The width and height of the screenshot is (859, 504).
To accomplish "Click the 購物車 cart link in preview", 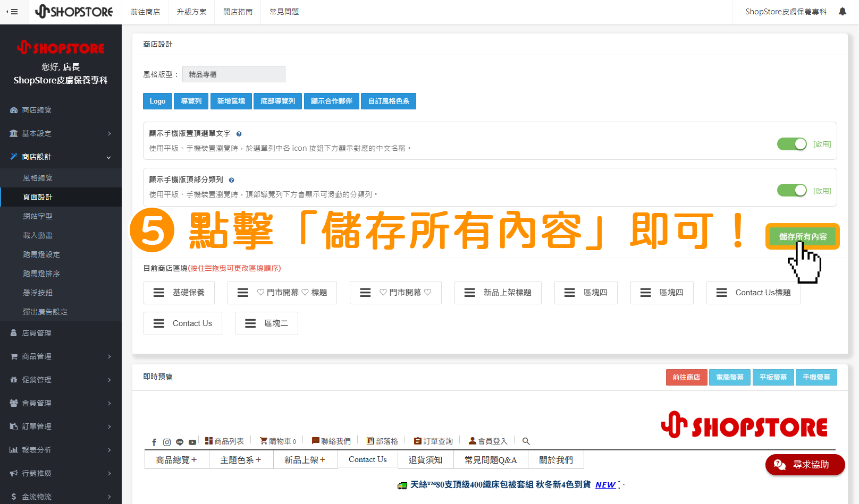I will click(278, 441).
